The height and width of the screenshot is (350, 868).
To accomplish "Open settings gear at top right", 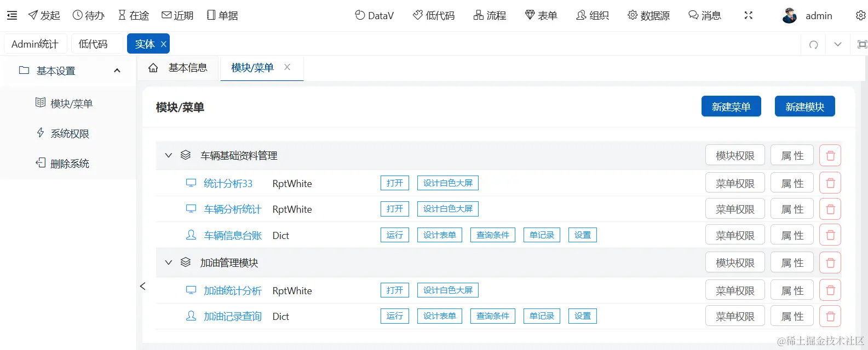I will (861, 15).
